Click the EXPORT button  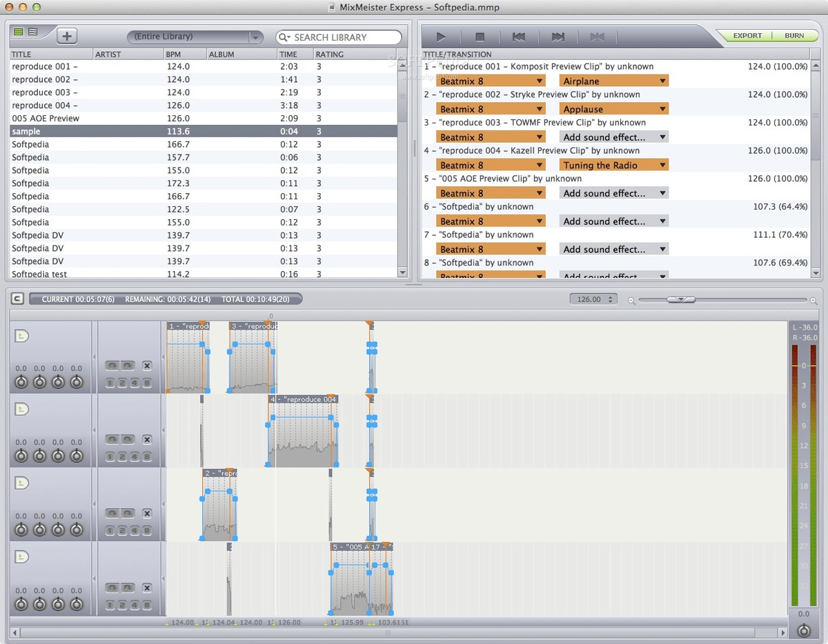pyautogui.click(x=747, y=35)
